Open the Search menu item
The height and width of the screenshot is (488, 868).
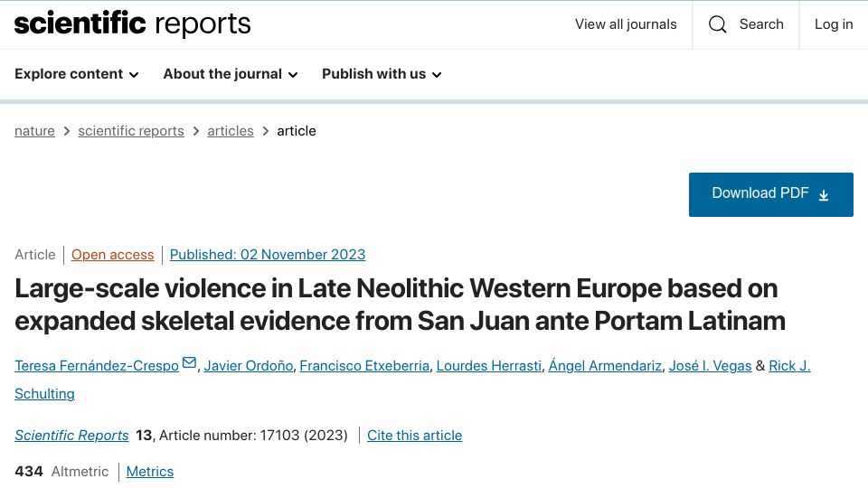pos(746,24)
